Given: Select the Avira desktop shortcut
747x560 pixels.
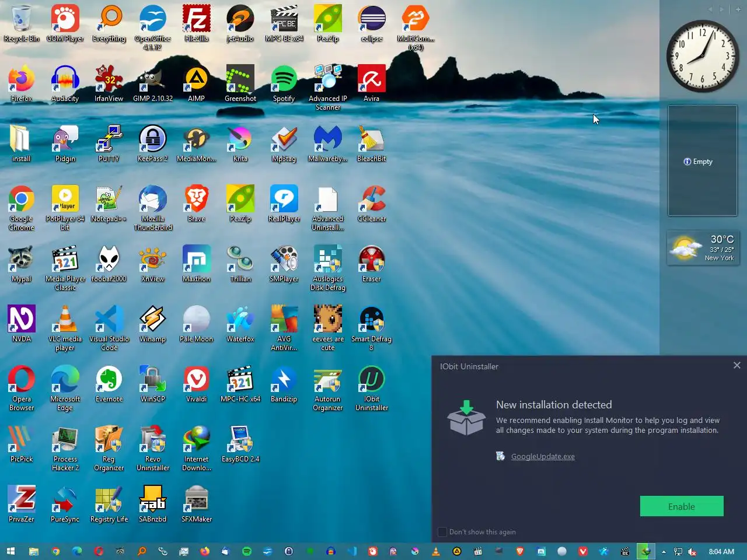Looking at the screenshot, I should (x=372, y=84).
